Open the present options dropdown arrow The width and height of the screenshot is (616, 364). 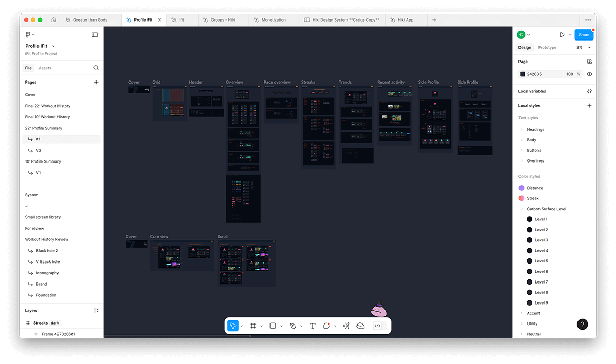point(570,35)
